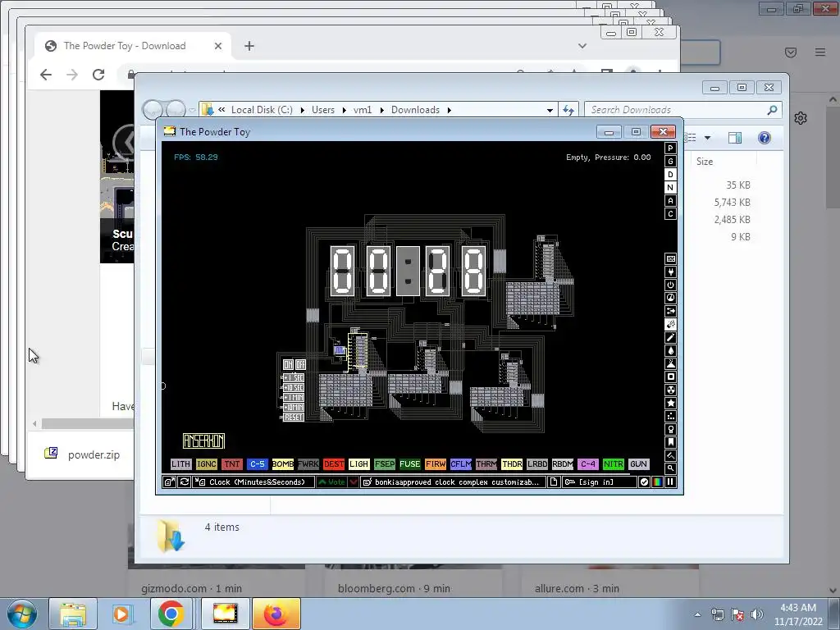Screen dimensions: 840x630
Task: Open the Gases category icon
Action: click(670, 337)
